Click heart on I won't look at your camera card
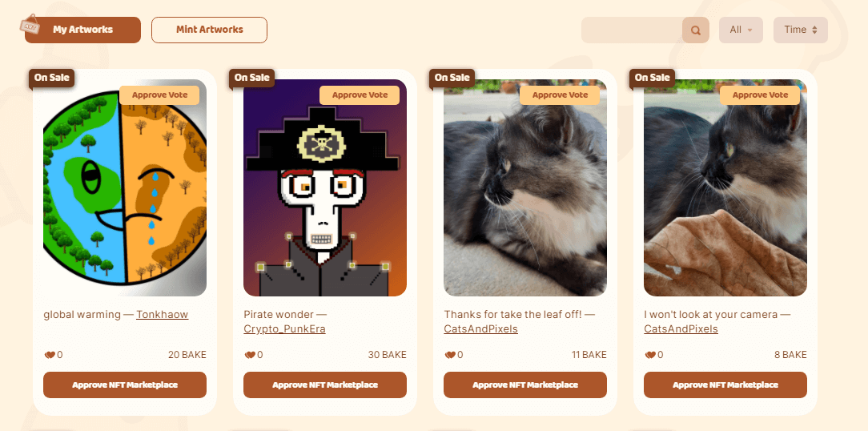Viewport: 868px width, 431px height. 650,355
